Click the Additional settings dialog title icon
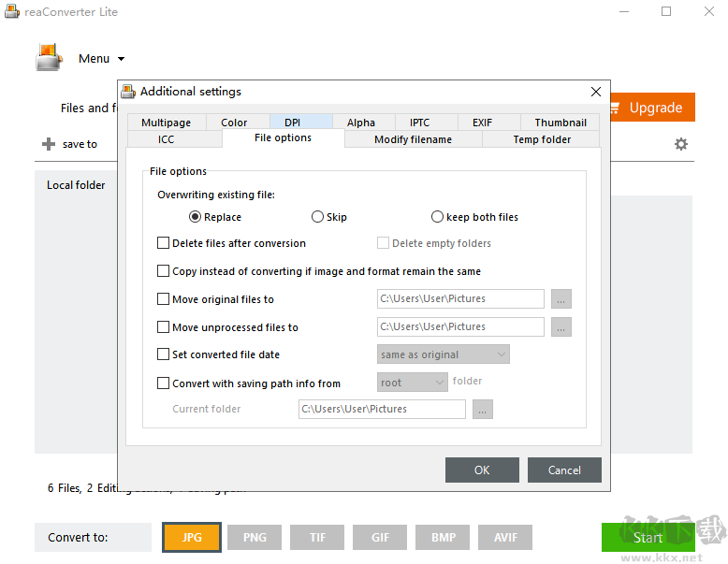This screenshot has width=728, height=564. pos(128,92)
